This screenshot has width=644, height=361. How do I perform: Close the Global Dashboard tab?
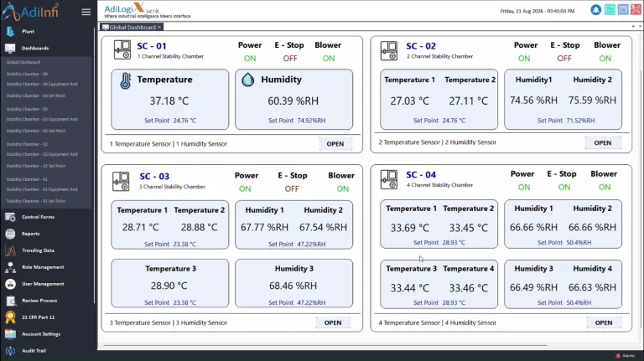click(159, 27)
